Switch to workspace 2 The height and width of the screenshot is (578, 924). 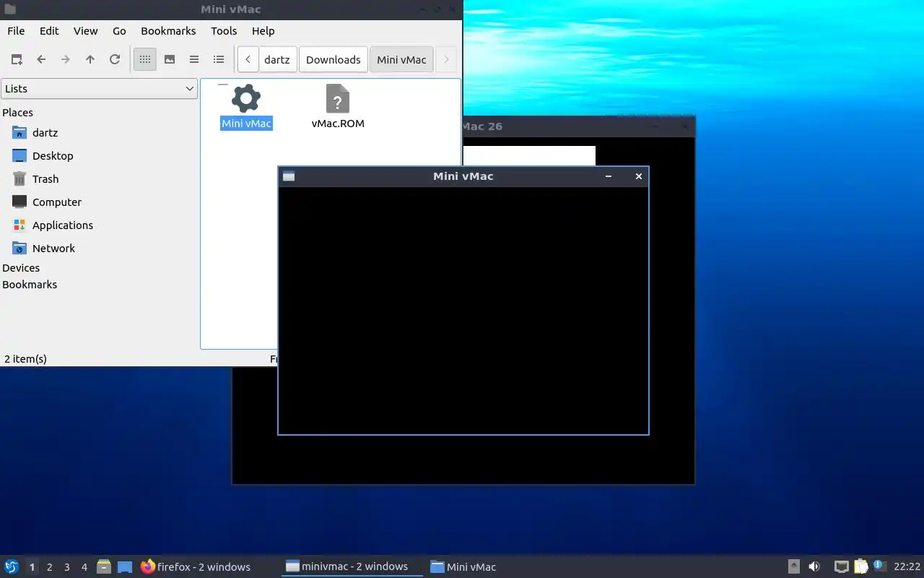(49, 567)
